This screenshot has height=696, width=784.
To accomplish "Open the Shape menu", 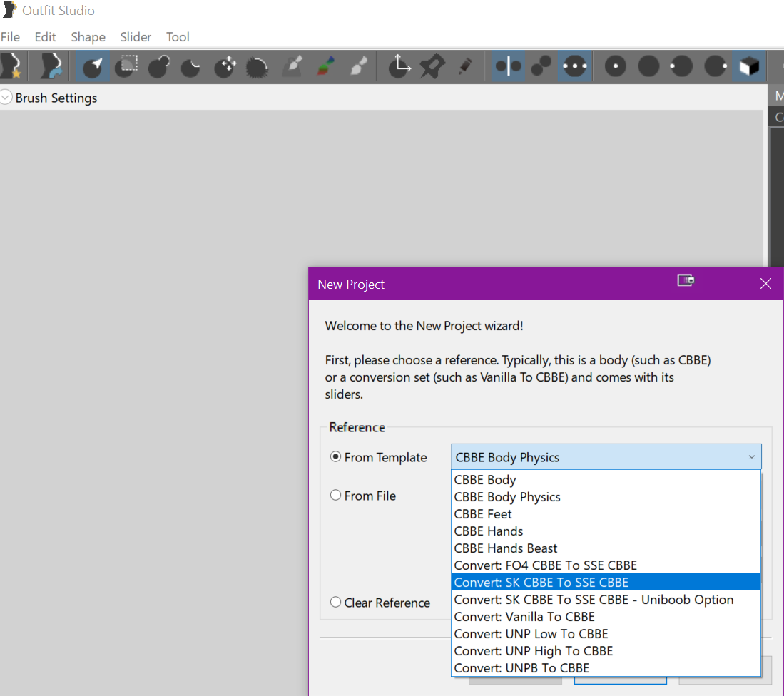I will point(88,37).
